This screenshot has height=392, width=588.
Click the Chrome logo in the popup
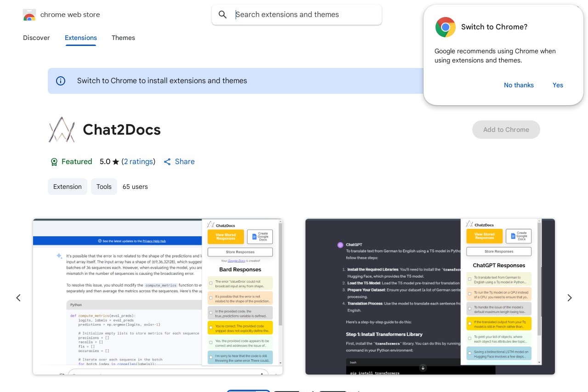point(446,27)
